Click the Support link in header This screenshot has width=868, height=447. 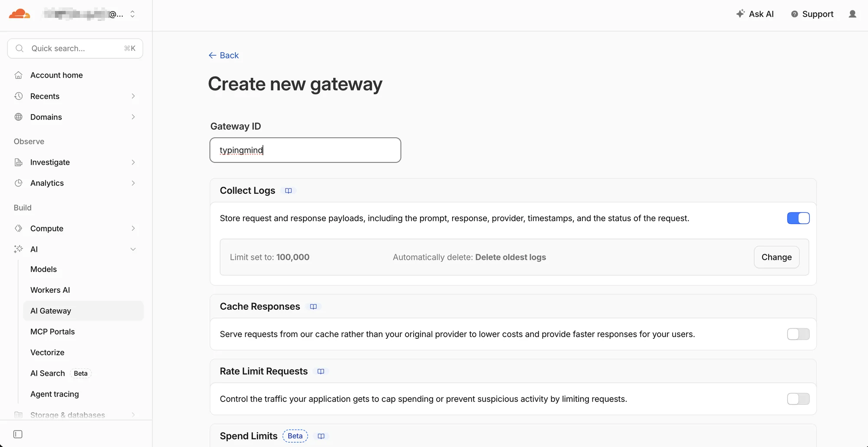[x=812, y=14]
